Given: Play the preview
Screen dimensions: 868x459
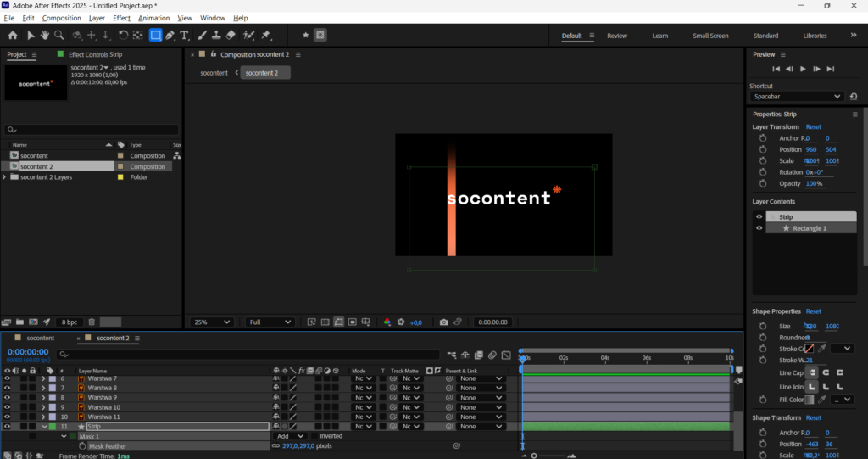Looking at the screenshot, I should [803, 69].
